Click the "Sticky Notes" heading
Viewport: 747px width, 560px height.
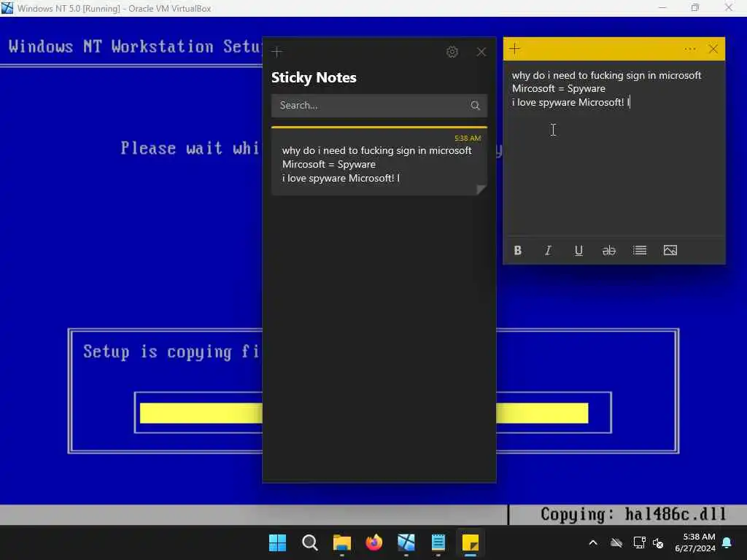tap(314, 77)
